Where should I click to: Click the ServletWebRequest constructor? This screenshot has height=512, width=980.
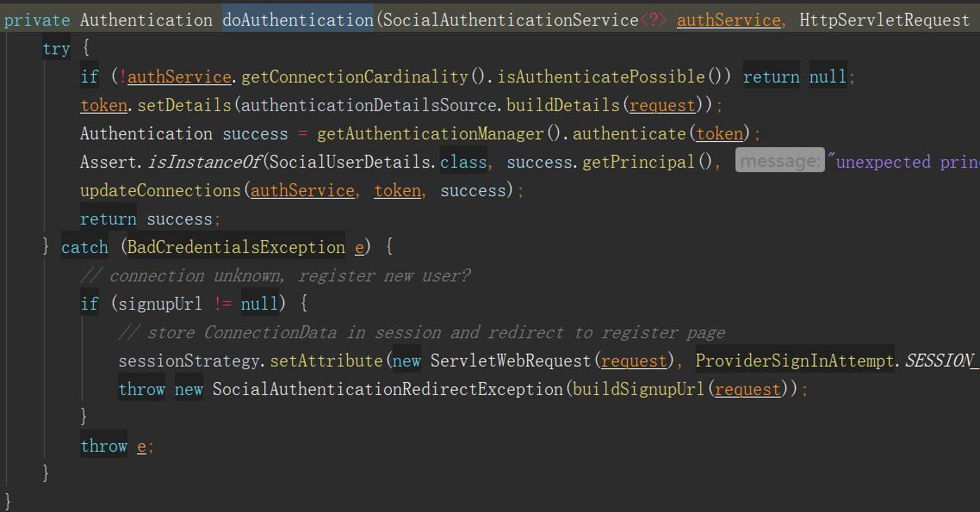[512, 361]
